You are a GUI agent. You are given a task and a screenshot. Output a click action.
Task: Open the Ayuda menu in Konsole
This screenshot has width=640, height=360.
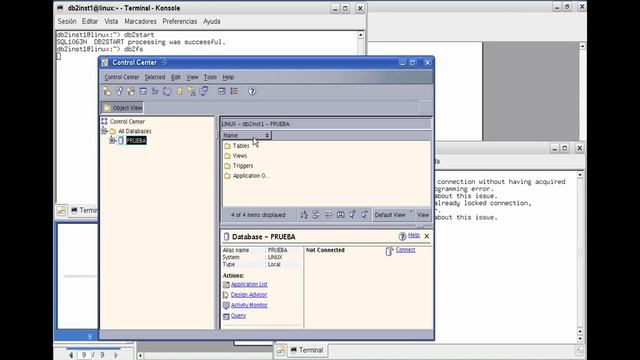212,21
